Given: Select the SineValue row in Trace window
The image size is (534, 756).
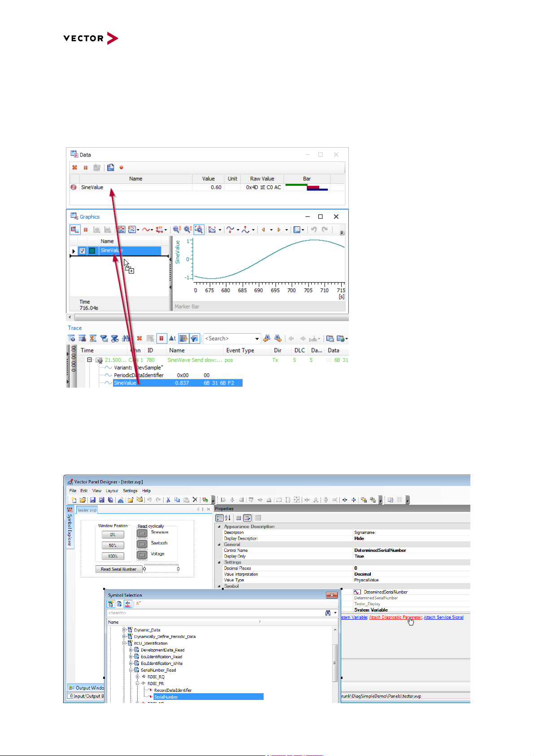Looking at the screenshot, I should 178,383.
